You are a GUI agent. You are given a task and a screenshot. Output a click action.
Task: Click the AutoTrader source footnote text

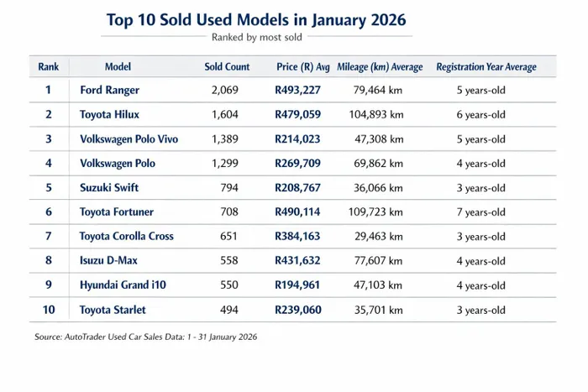click(145, 337)
